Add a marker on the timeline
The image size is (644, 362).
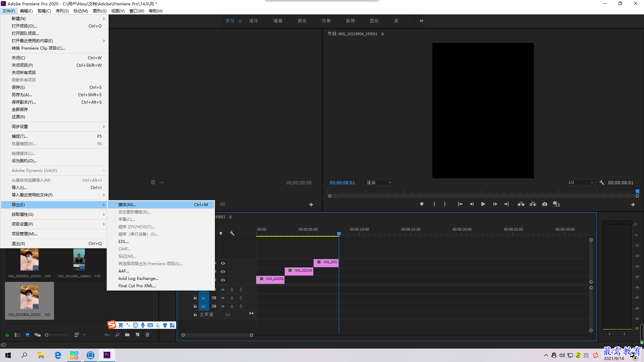pyautogui.click(x=221, y=233)
